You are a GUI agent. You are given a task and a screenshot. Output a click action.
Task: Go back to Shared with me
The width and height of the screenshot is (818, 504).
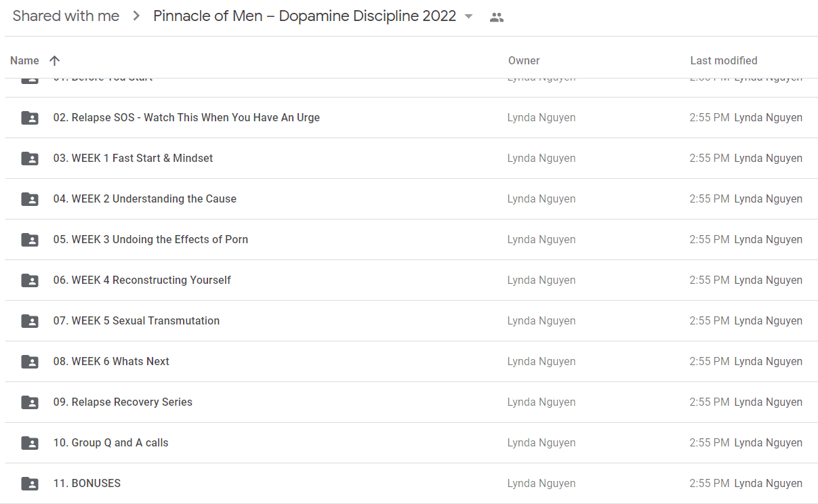pos(66,16)
